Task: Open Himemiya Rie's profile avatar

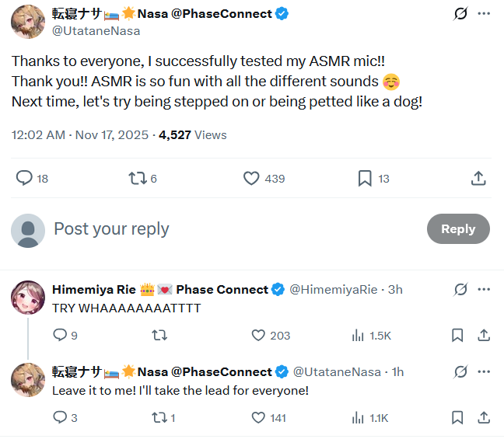Action: pyautogui.click(x=28, y=298)
